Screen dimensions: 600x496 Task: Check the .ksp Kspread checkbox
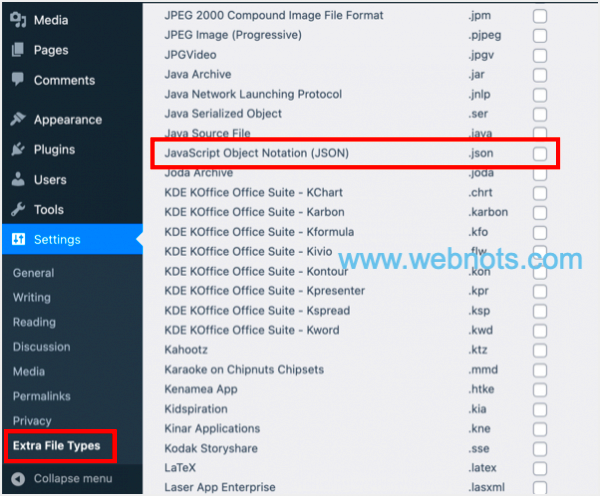click(540, 311)
